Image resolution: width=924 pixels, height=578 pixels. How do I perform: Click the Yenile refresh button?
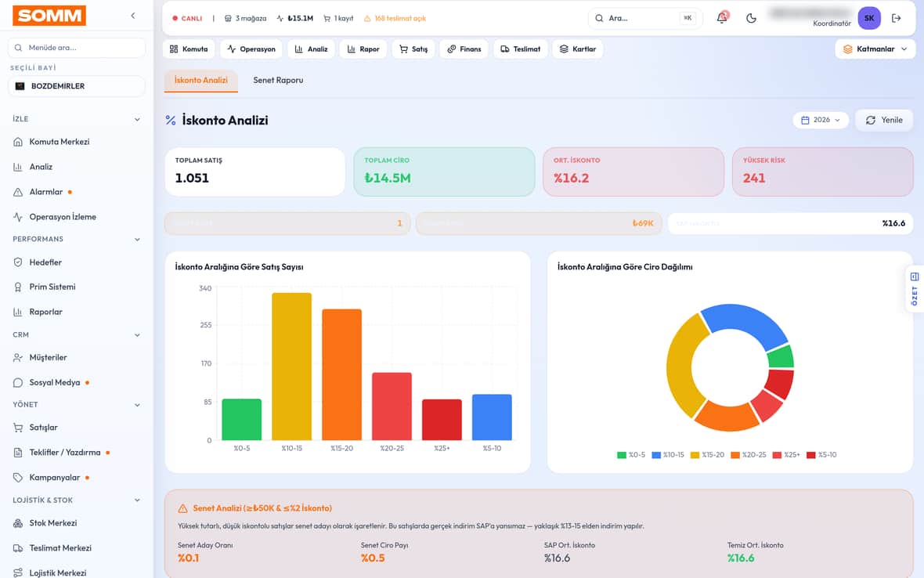point(884,120)
